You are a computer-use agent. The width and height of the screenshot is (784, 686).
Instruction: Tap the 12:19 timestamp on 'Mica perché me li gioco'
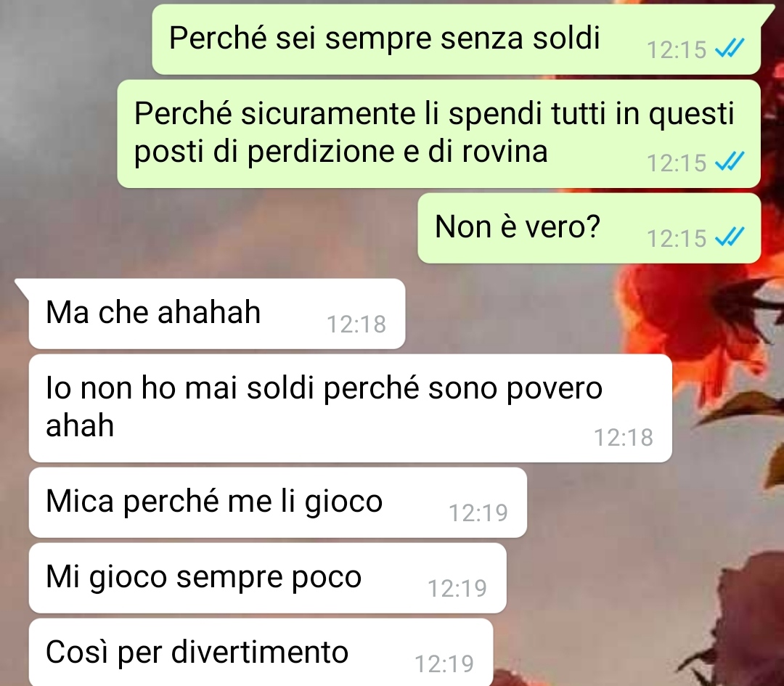(478, 513)
